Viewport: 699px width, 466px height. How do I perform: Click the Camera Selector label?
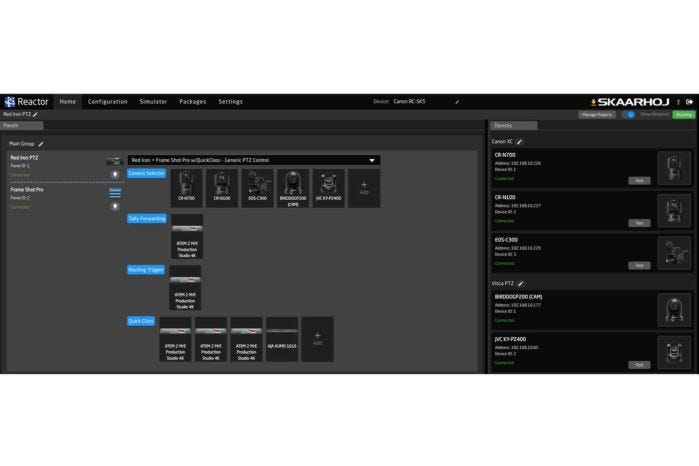click(x=147, y=173)
